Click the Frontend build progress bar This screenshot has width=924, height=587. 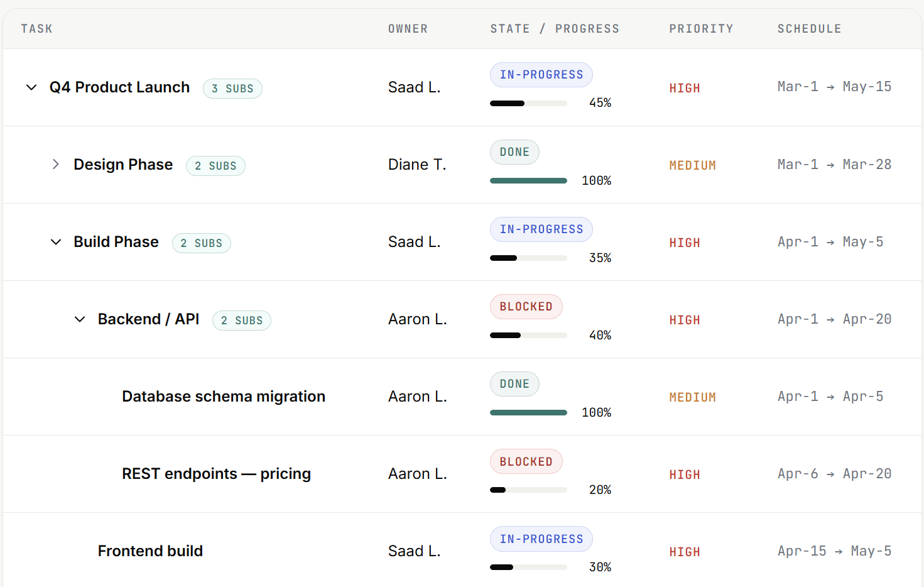pos(528,568)
